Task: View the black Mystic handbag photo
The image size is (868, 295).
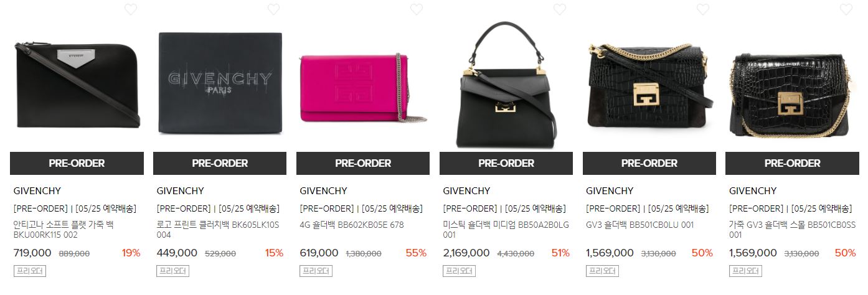Action: tap(506, 85)
